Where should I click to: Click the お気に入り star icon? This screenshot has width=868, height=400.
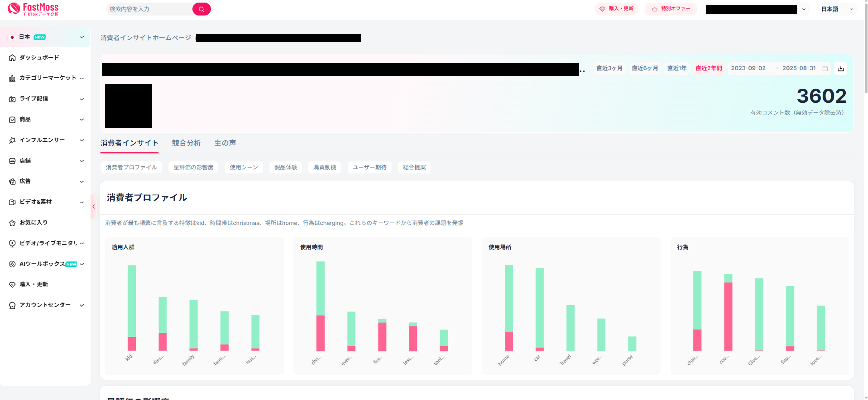12,223
